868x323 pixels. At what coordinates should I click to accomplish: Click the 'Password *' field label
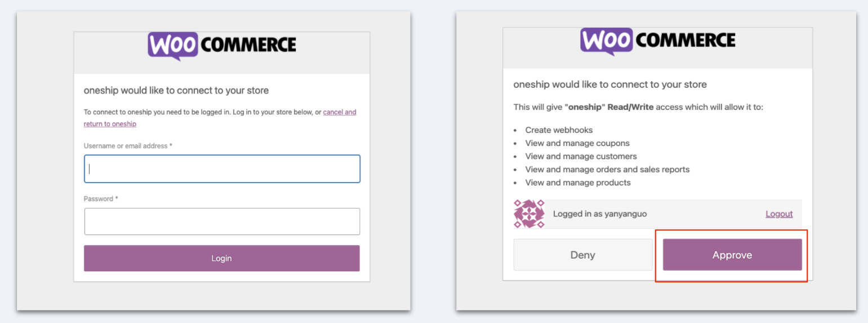click(101, 199)
